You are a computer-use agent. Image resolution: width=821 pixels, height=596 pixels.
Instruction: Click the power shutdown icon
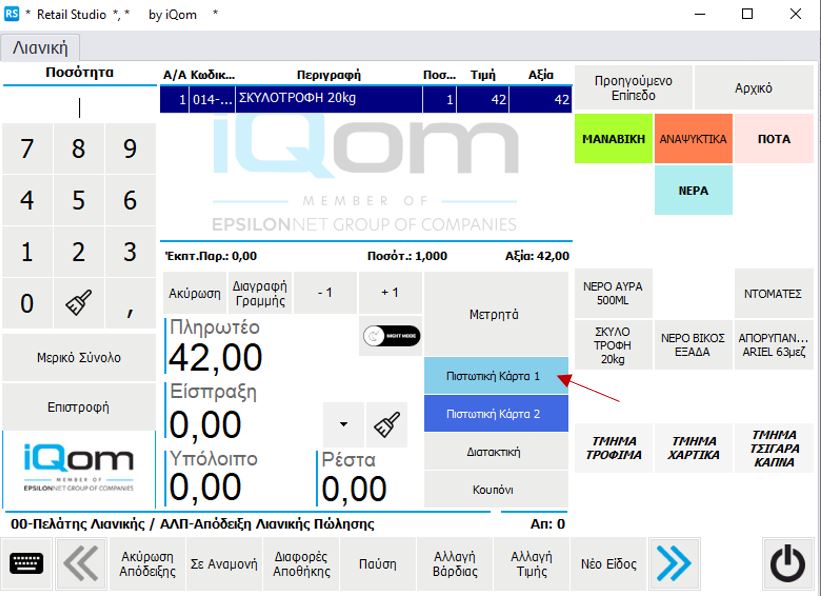(788, 564)
